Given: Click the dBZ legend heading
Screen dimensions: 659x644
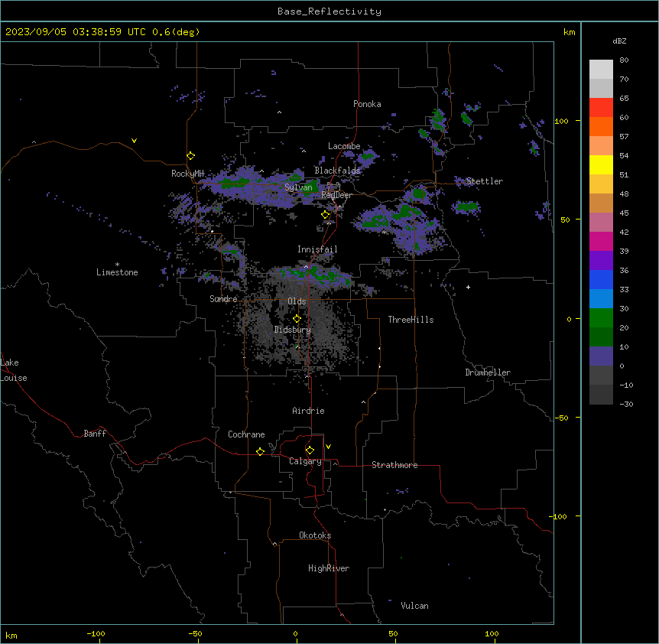Looking at the screenshot, I should [619, 41].
